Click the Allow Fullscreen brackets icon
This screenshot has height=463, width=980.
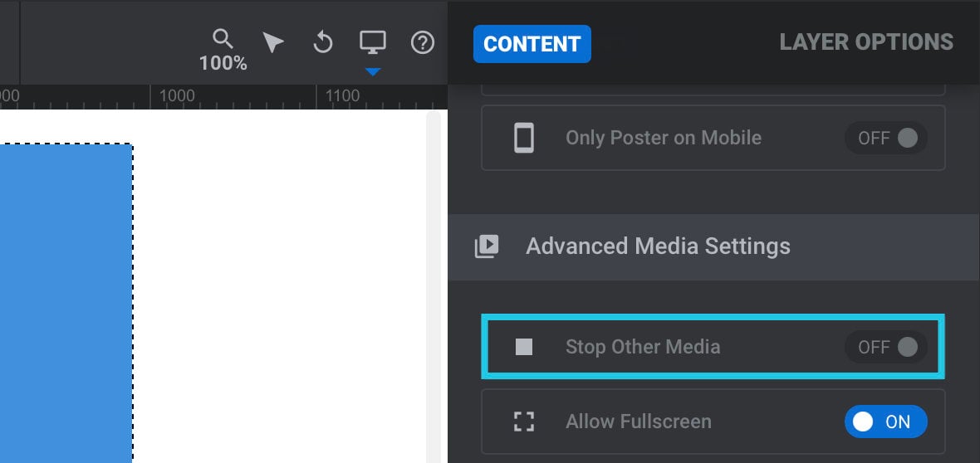pos(524,422)
